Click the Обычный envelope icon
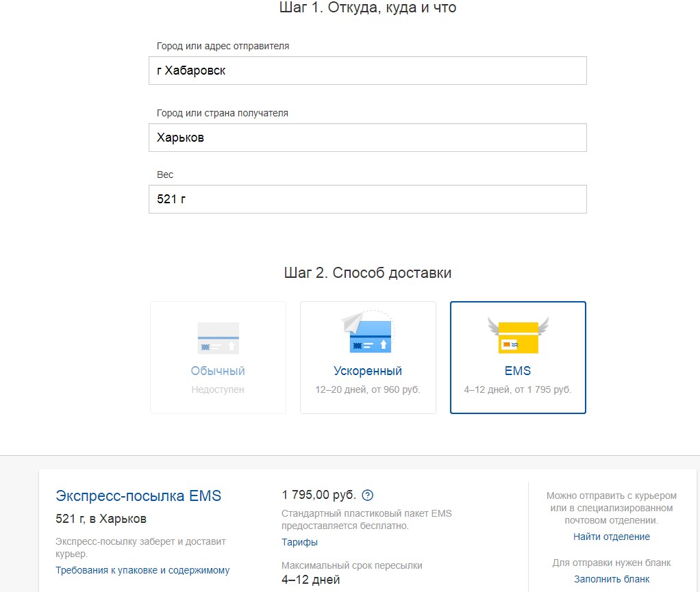The height and width of the screenshot is (592, 700). 218,337
